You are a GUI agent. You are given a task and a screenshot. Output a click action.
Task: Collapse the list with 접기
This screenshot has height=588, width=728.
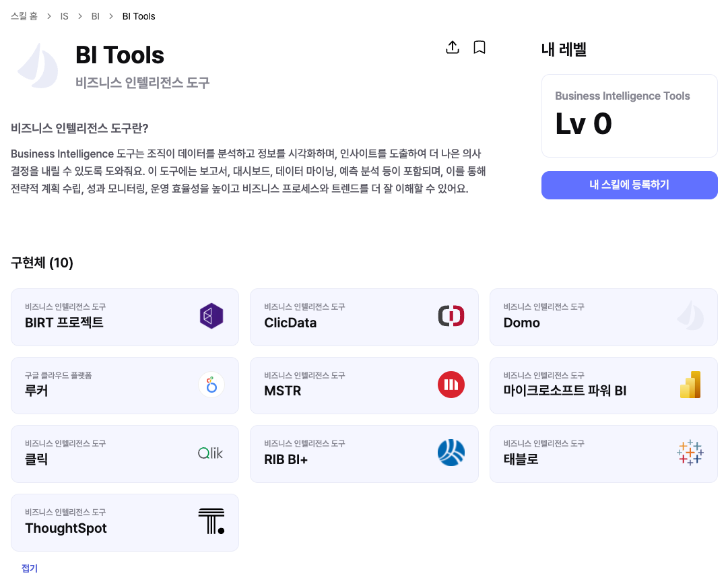[x=30, y=568]
